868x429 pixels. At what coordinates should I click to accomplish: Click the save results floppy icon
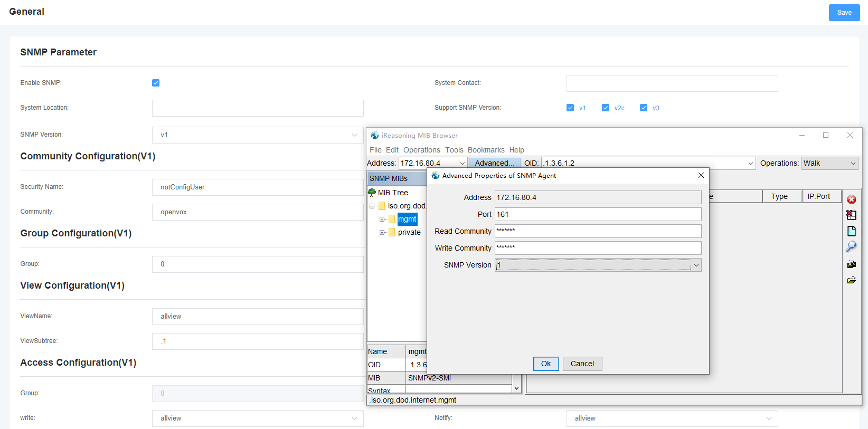pyautogui.click(x=852, y=264)
